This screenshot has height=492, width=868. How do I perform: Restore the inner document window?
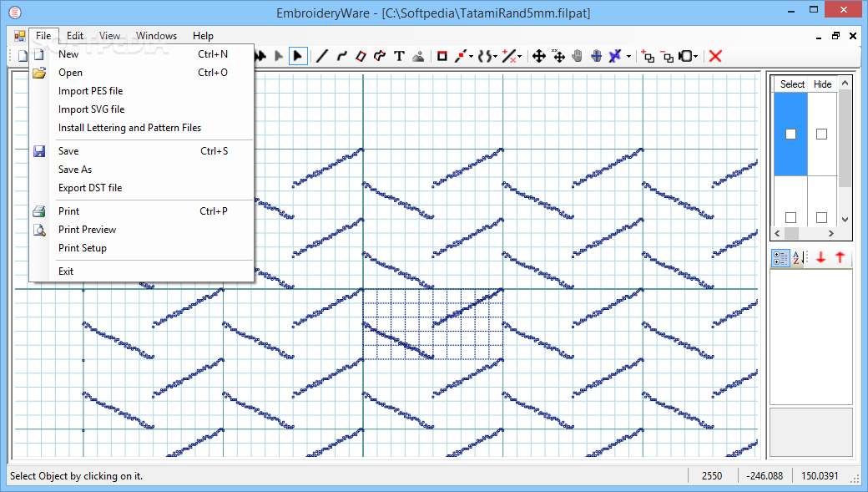pos(835,36)
